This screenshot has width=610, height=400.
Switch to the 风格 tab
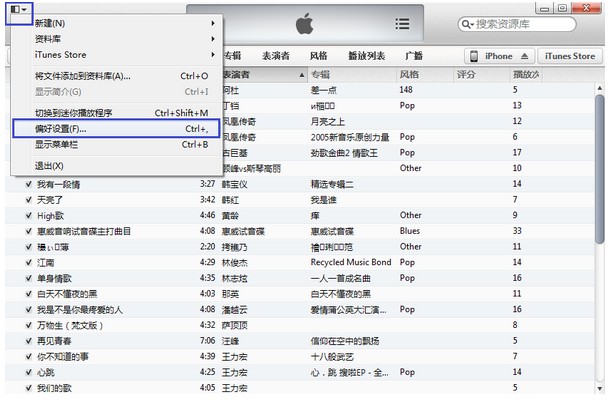(319, 56)
